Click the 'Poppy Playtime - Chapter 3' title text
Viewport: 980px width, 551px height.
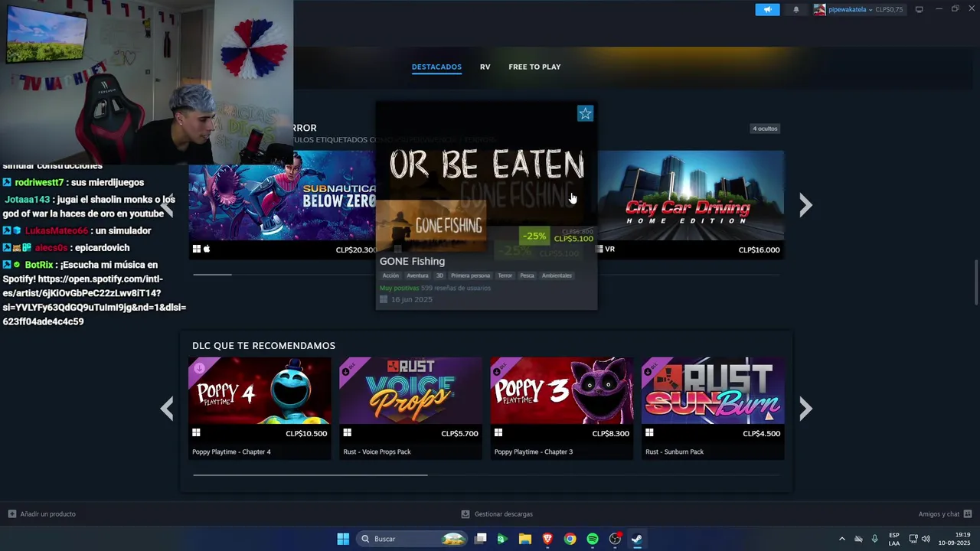click(533, 452)
